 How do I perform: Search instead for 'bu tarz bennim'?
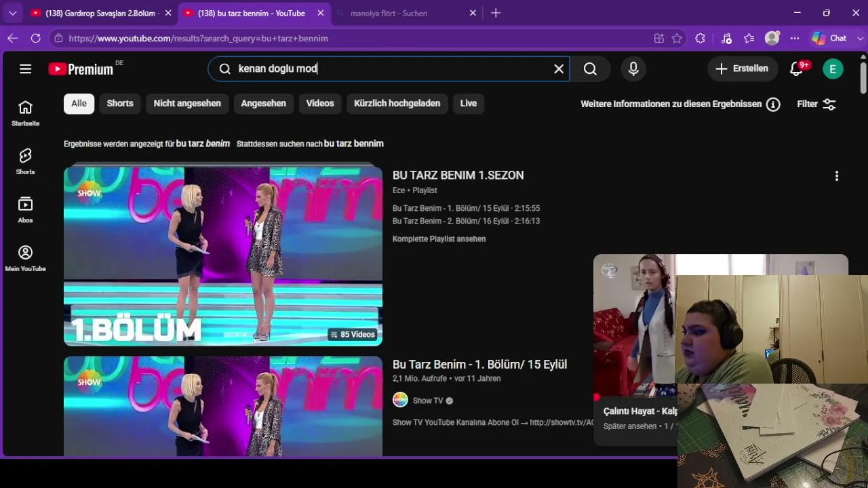pyautogui.click(x=354, y=144)
